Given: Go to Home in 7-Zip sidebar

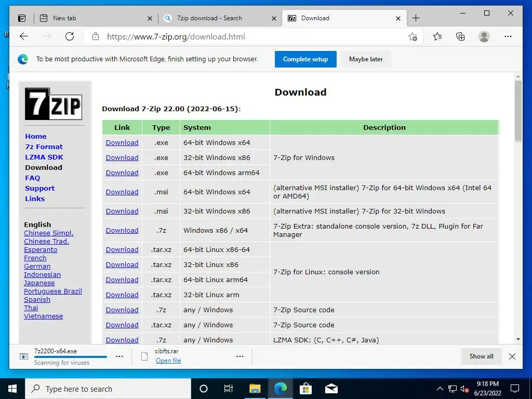Looking at the screenshot, I should [x=36, y=137].
